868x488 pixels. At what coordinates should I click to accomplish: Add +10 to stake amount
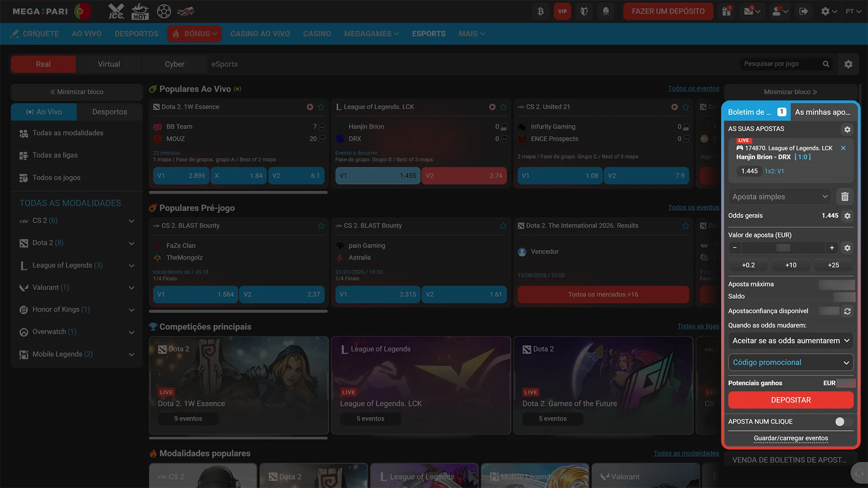791,265
